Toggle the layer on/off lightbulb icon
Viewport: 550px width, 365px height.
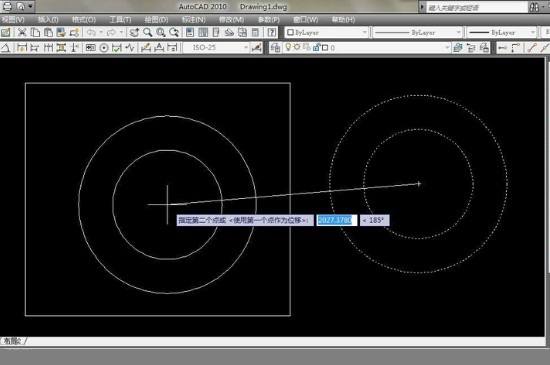288,47
